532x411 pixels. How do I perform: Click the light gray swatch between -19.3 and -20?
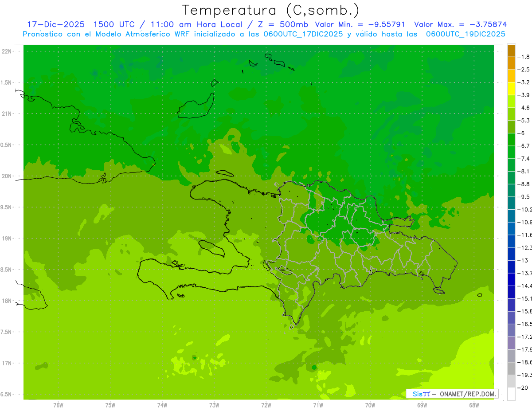(511, 381)
